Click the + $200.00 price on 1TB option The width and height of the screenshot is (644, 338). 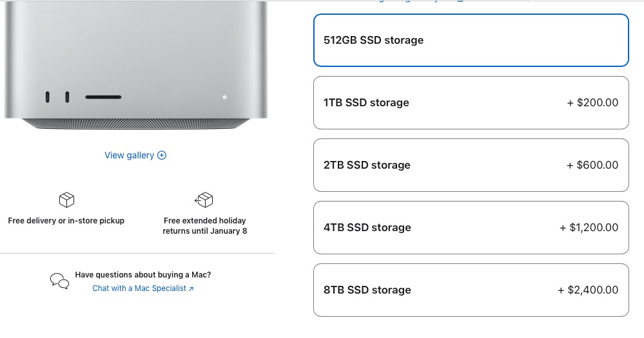(592, 102)
